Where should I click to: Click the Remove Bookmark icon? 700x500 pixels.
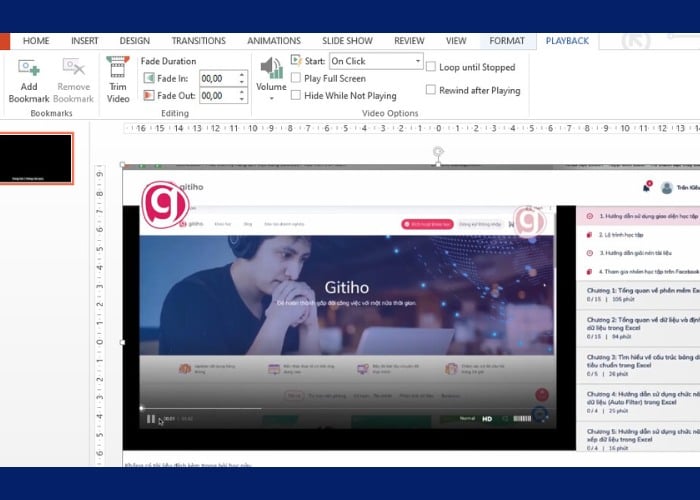pyautogui.click(x=73, y=67)
